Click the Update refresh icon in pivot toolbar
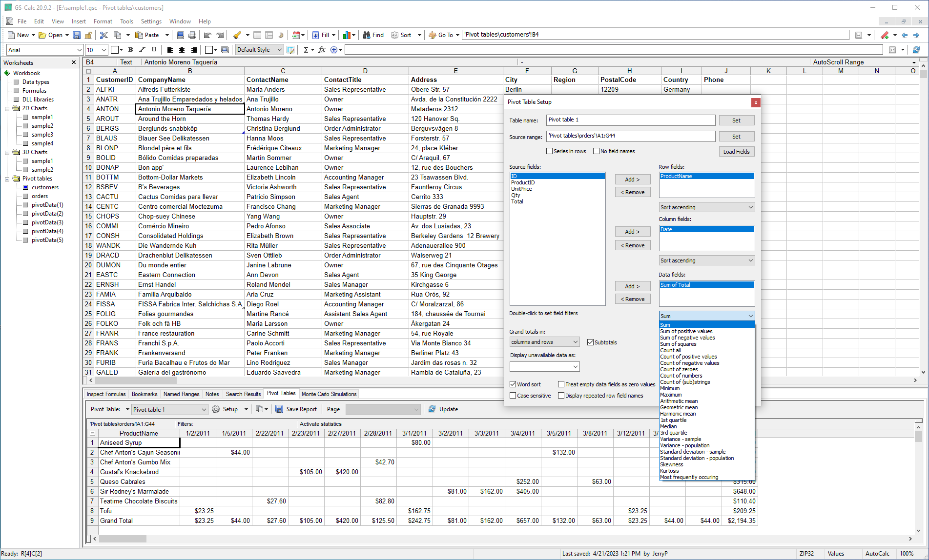929x560 pixels. pos(432,409)
